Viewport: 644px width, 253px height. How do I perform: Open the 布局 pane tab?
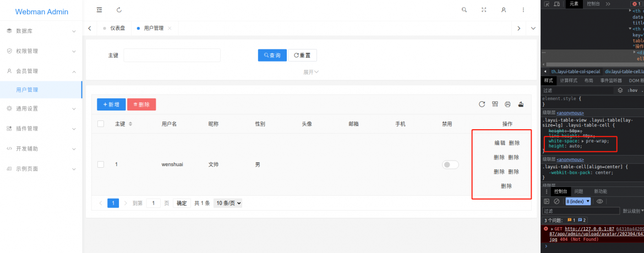(x=588, y=81)
